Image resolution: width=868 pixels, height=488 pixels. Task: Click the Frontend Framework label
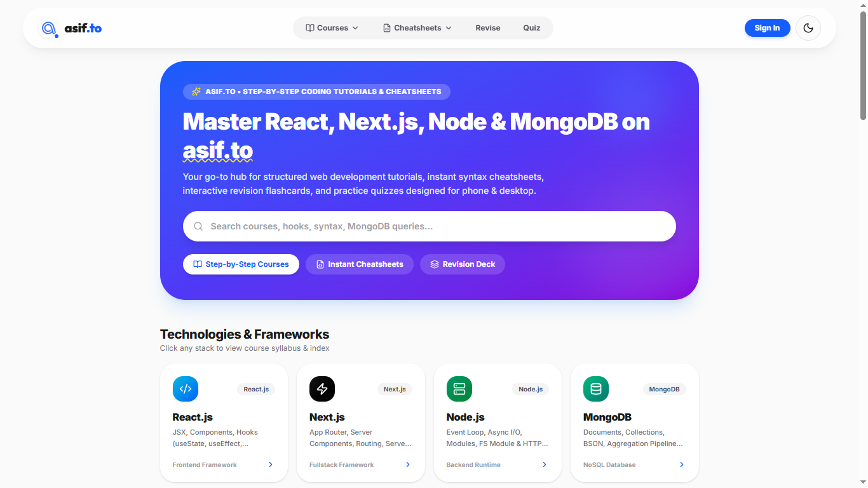(205, 464)
